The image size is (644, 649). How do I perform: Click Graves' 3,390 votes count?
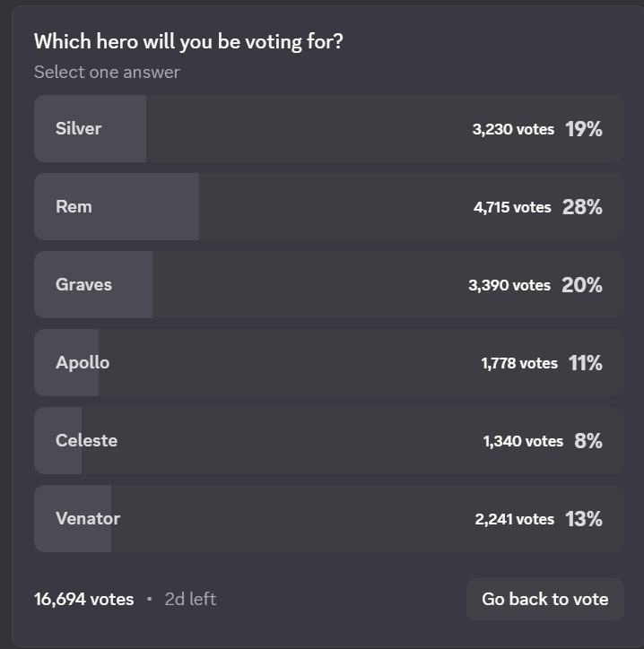(x=509, y=285)
